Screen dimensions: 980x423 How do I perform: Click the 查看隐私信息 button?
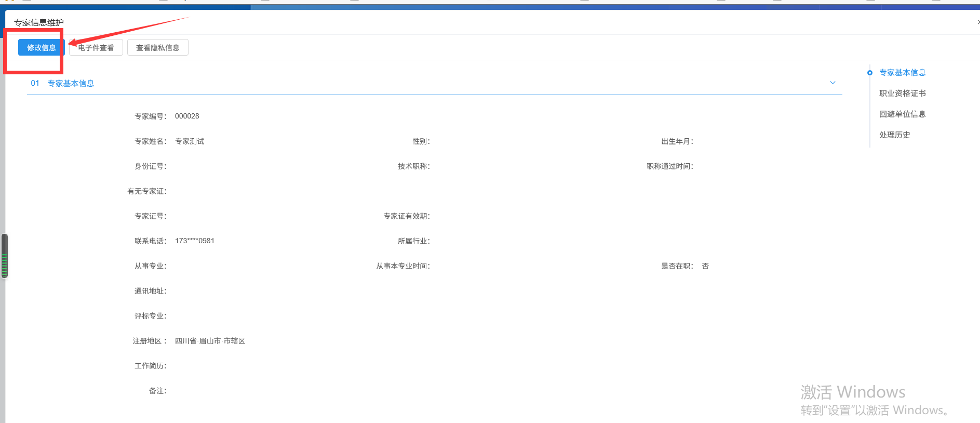coord(157,48)
